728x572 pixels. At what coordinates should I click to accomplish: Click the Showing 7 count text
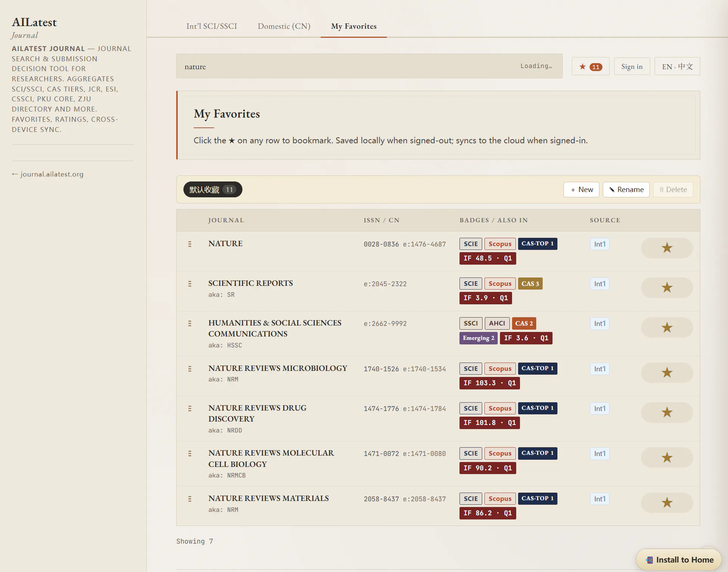pyautogui.click(x=194, y=541)
